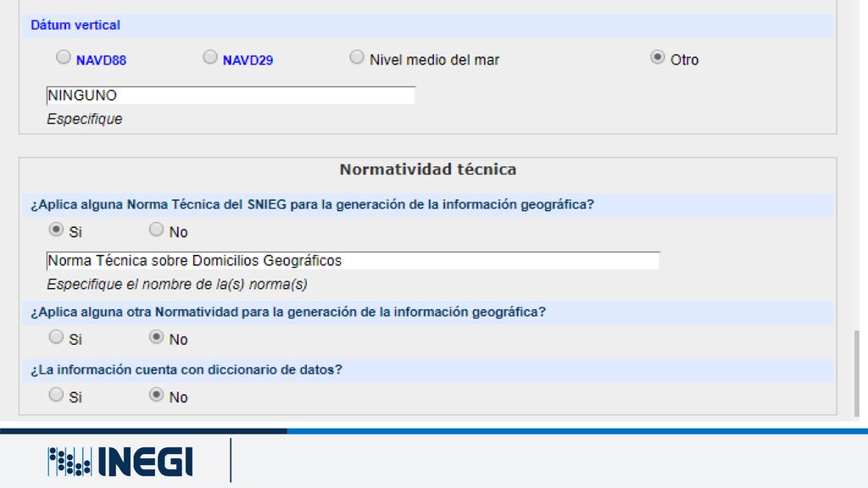
Task: Choose No for SNIEG Norma Técnica question
Action: (x=157, y=229)
